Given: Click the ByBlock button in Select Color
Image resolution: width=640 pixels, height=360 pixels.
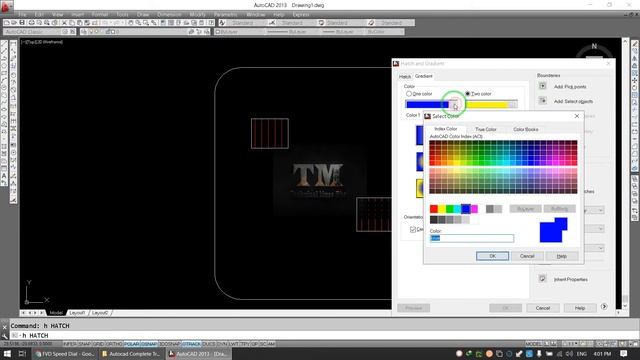Looking at the screenshot, I should (560, 209).
